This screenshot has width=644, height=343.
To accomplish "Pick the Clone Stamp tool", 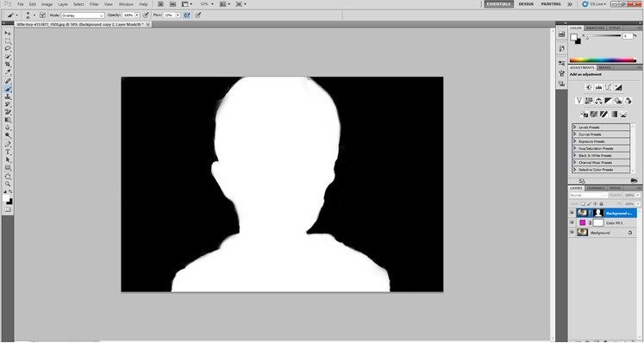I will tap(8, 97).
